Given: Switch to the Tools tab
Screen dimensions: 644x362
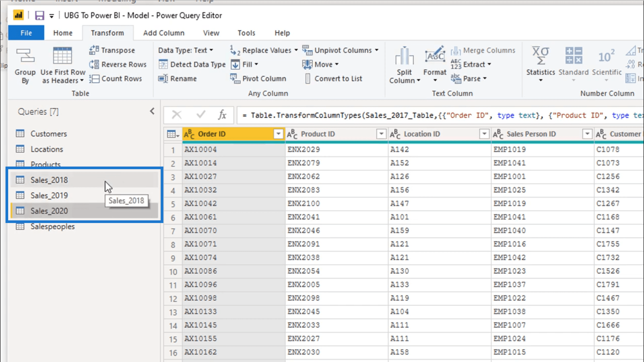Looking at the screenshot, I should click(246, 33).
